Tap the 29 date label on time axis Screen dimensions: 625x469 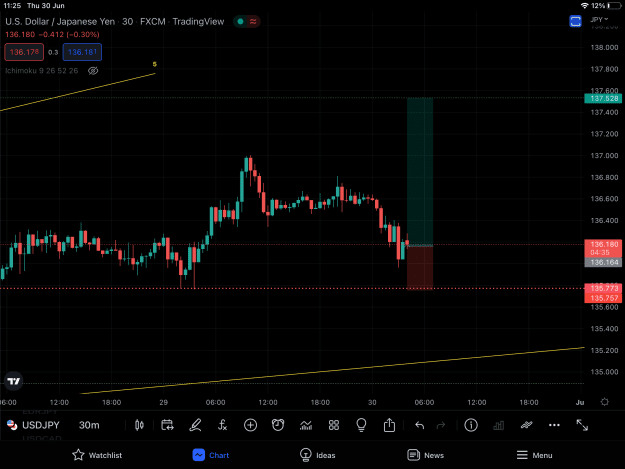pyautogui.click(x=163, y=402)
